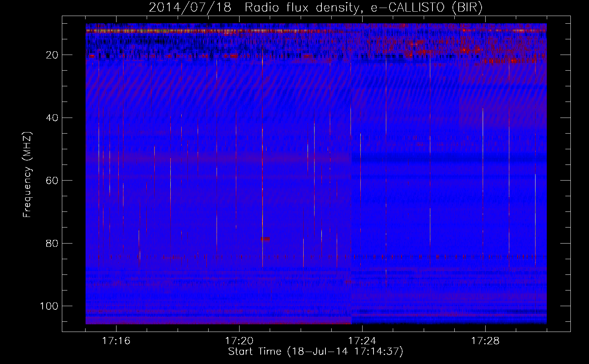Viewport: 589px width, 364px height.
Task: Click the 80 frequency tick label
Action: point(52,243)
